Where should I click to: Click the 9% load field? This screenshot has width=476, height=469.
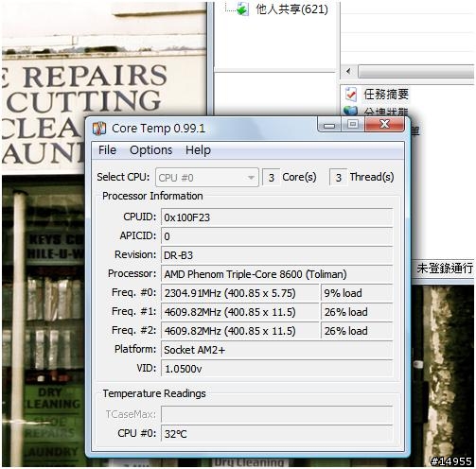tap(357, 293)
